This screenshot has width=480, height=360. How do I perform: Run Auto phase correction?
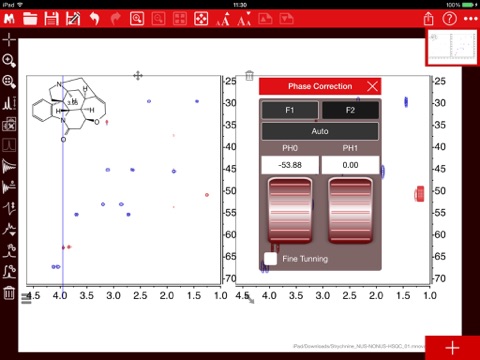pyautogui.click(x=320, y=131)
